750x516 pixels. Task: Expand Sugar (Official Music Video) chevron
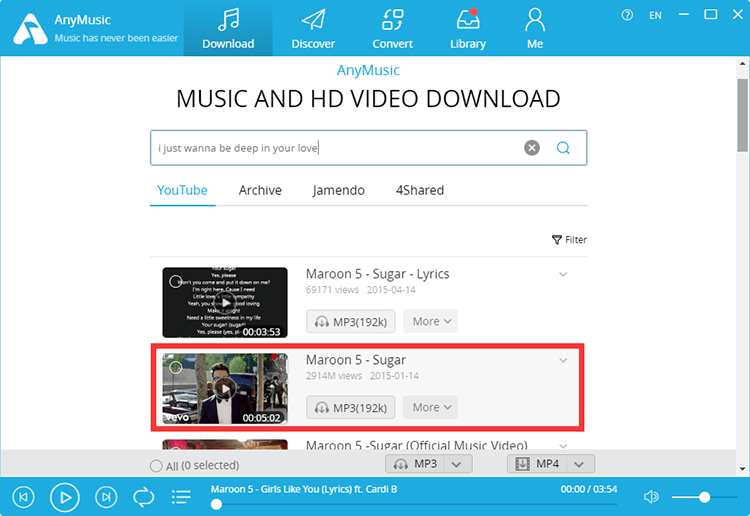tap(563, 445)
